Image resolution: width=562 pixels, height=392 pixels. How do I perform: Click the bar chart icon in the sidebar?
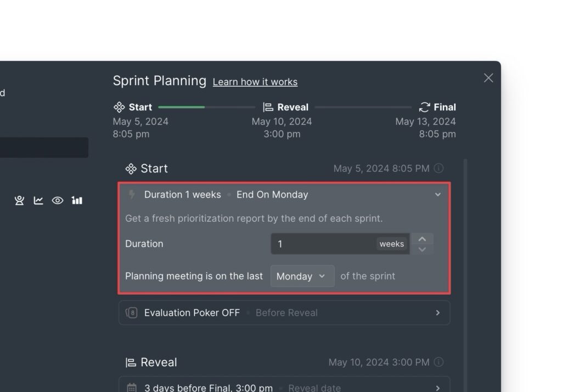pyautogui.click(x=77, y=200)
